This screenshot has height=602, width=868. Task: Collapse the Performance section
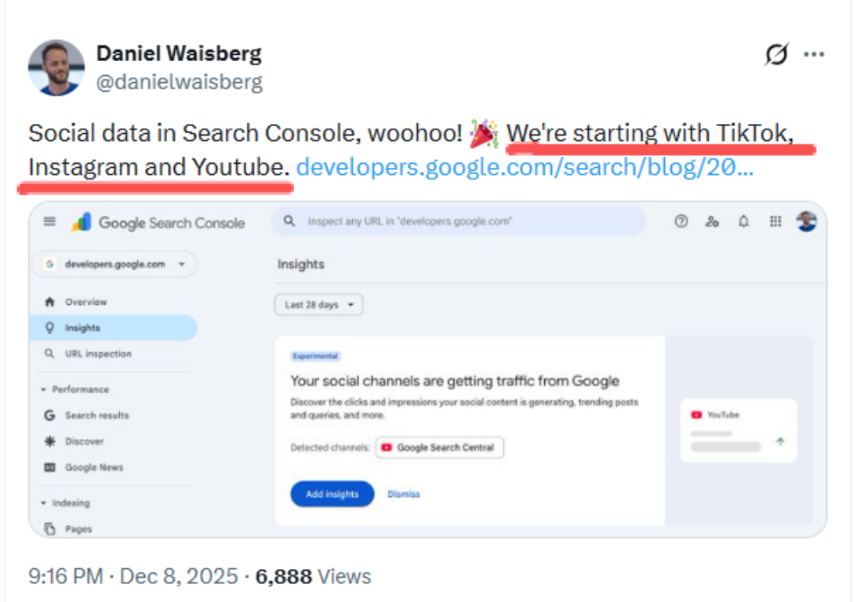pos(45,390)
